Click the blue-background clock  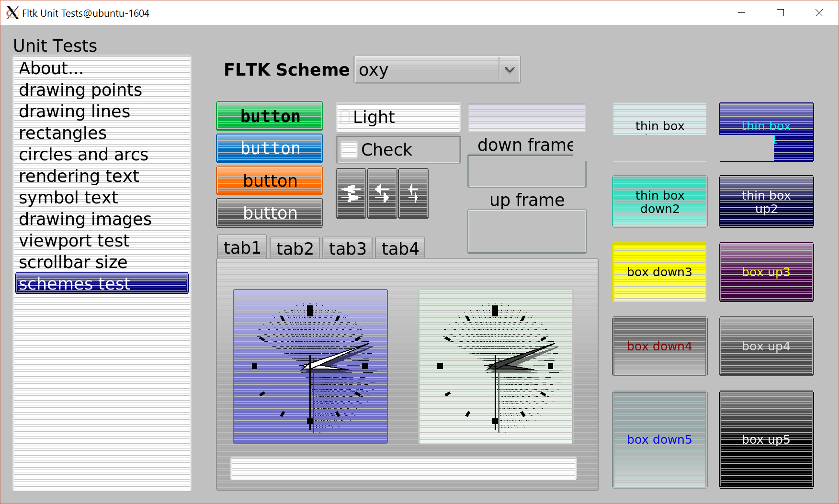coord(310,367)
